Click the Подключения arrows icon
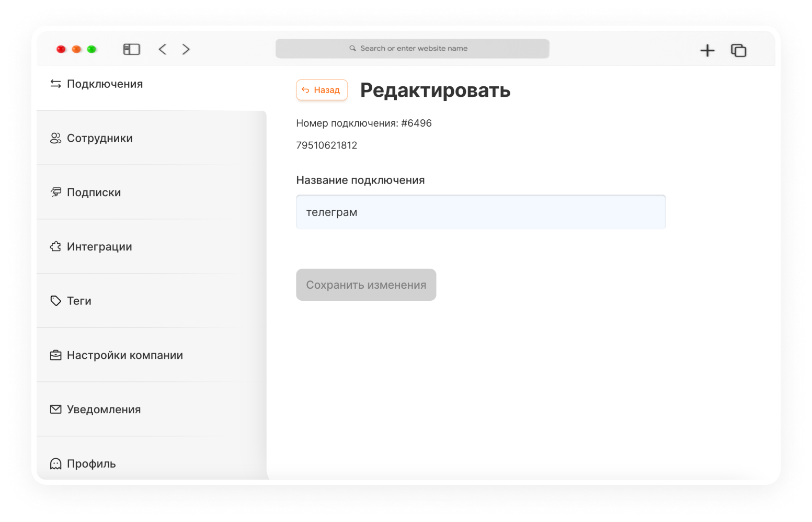Screen dimensions: 812x522 (x=55, y=84)
